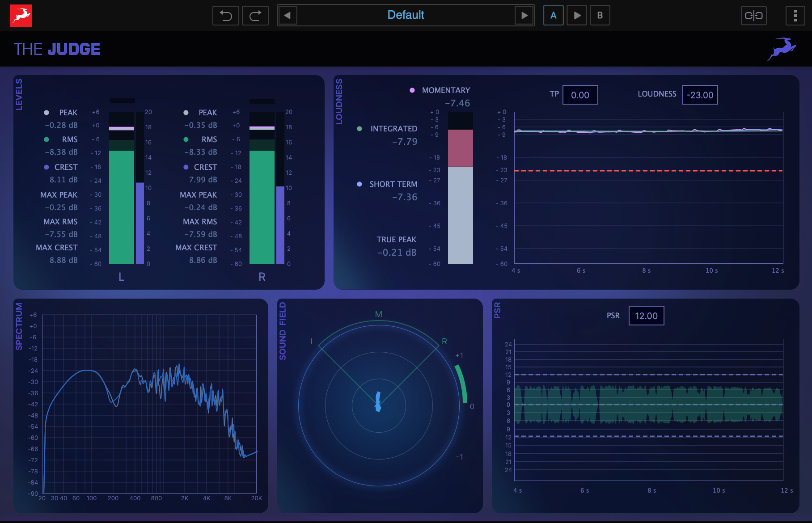Click the undo arrow button
Screen dimensions: 812x523
pos(226,16)
